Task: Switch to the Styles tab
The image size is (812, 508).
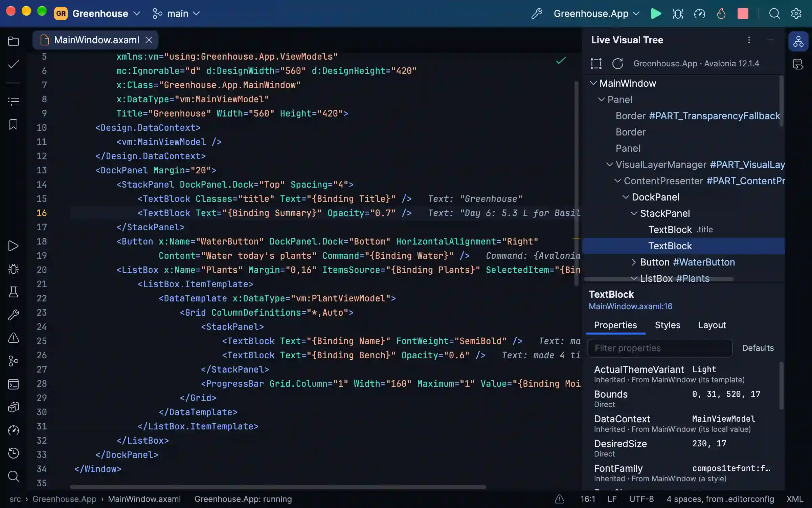Action: 667,325
